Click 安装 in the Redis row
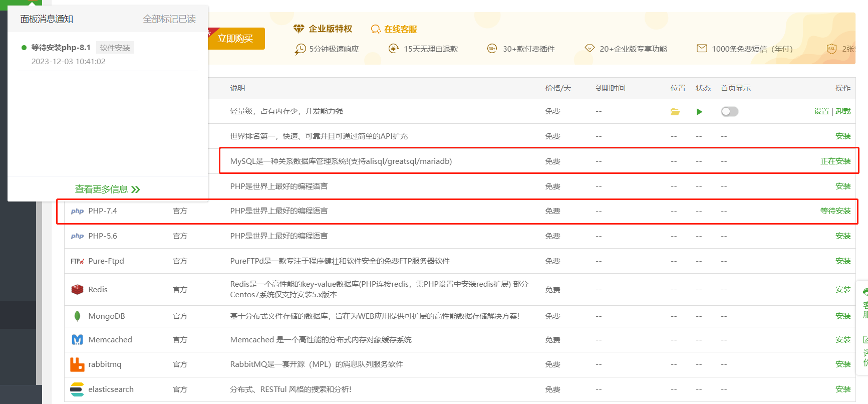868x404 pixels. tap(843, 290)
